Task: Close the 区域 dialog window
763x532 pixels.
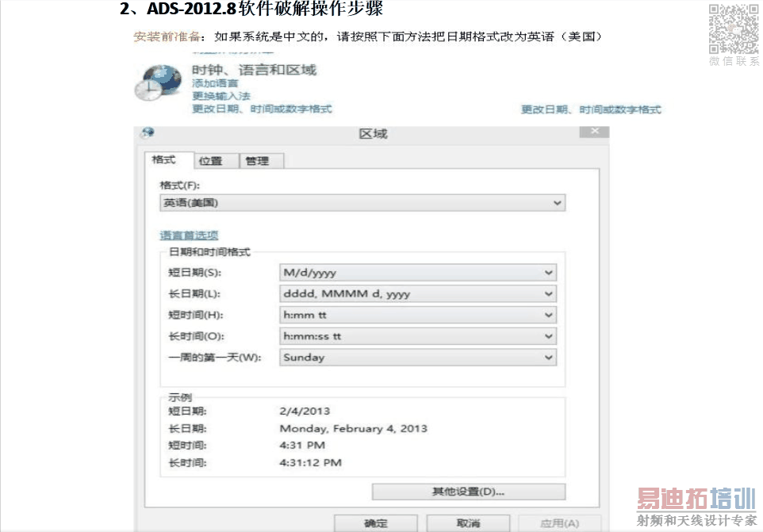Action: (594, 132)
